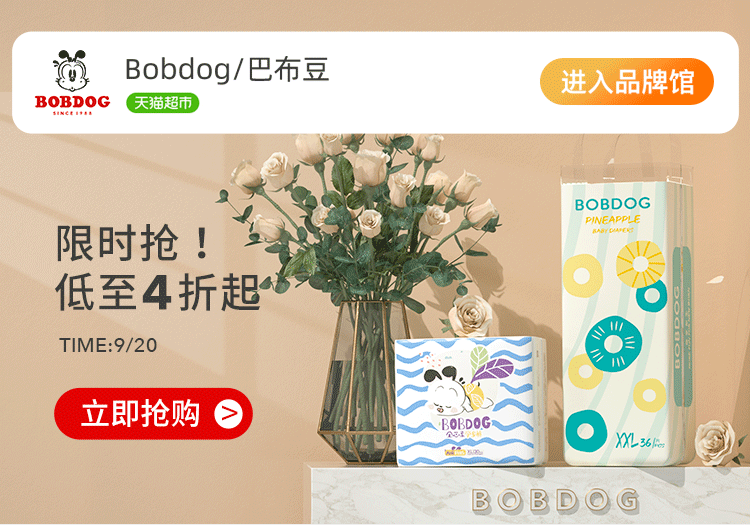Click the red 立即抢购 button
Screen dimensions: 750x525
pos(154,414)
